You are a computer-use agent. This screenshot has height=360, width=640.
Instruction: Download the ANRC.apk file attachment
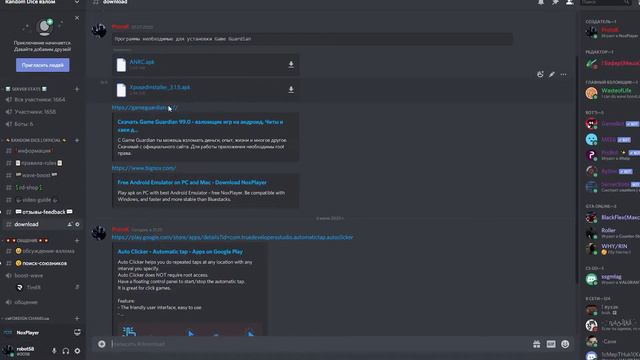coord(291,64)
